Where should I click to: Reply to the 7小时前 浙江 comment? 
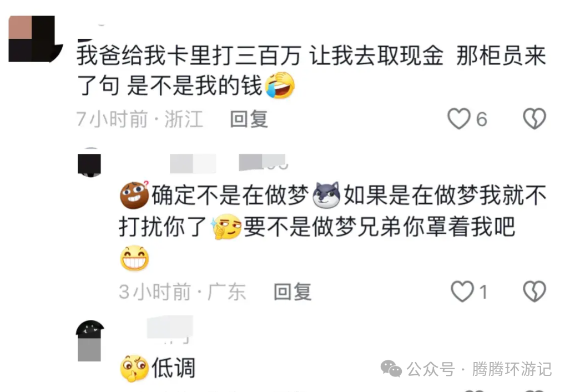(249, 119)
